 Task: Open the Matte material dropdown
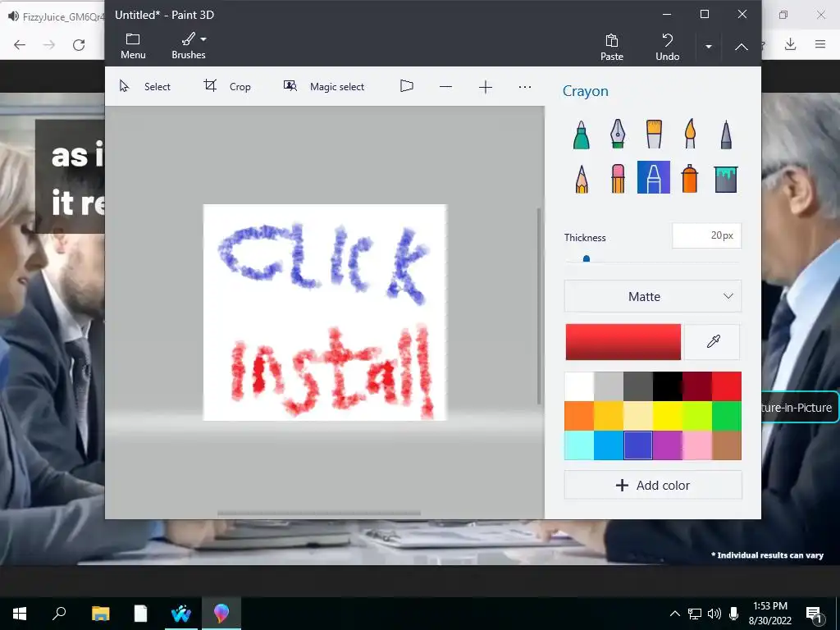pyautogui.click(x=652, y=296)
